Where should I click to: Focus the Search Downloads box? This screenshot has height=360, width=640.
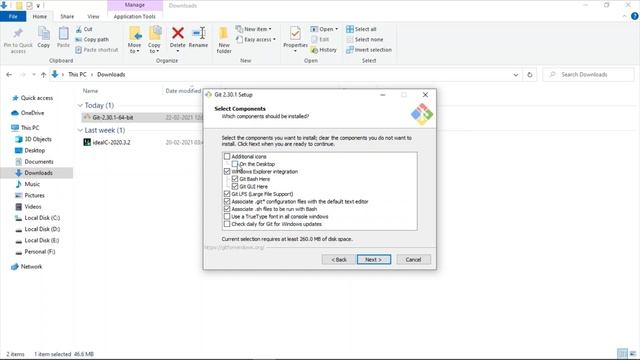pos(588,75)
